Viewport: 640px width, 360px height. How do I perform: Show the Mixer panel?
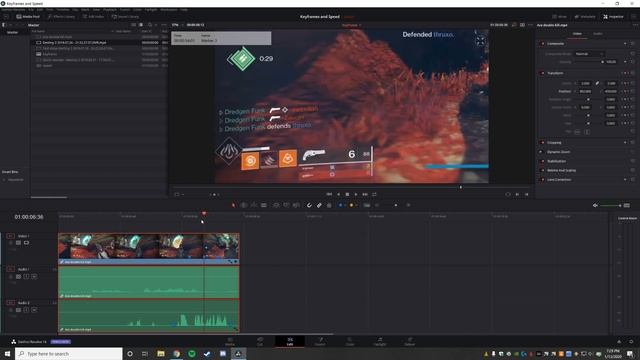[x=560, y=17]
